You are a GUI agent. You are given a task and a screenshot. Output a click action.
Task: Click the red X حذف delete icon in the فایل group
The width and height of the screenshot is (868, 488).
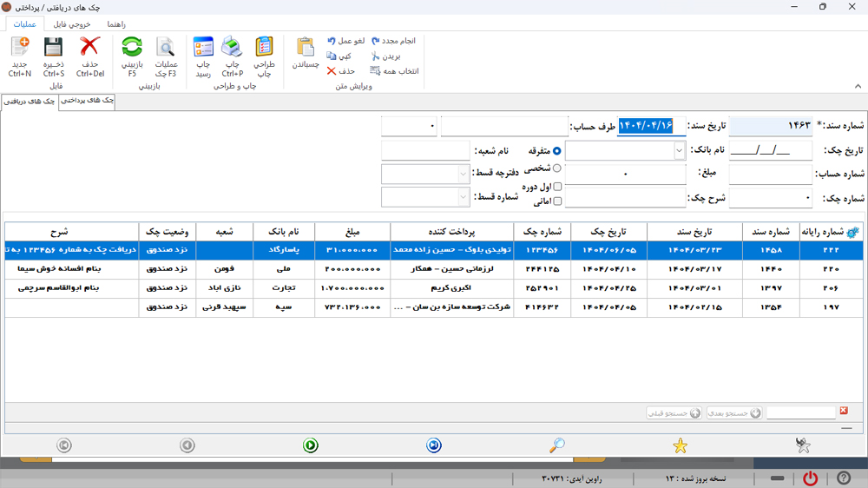pyautogui.click(x=89, y=48)
